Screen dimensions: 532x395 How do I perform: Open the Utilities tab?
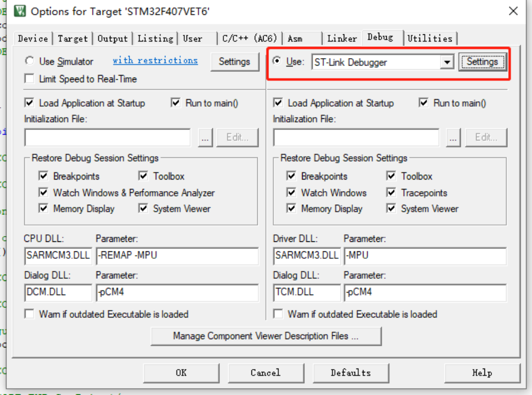pos(430,39)
